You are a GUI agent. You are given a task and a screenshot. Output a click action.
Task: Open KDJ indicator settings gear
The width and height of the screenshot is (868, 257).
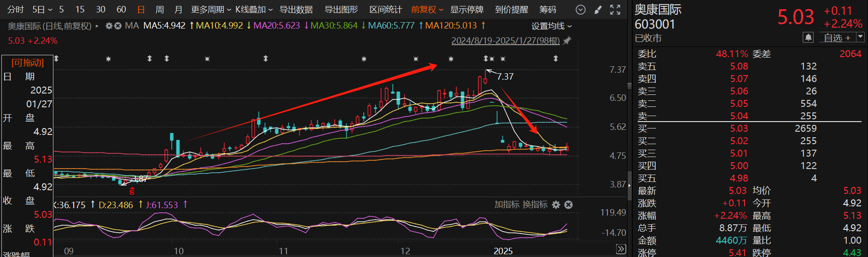pos(556,204)
